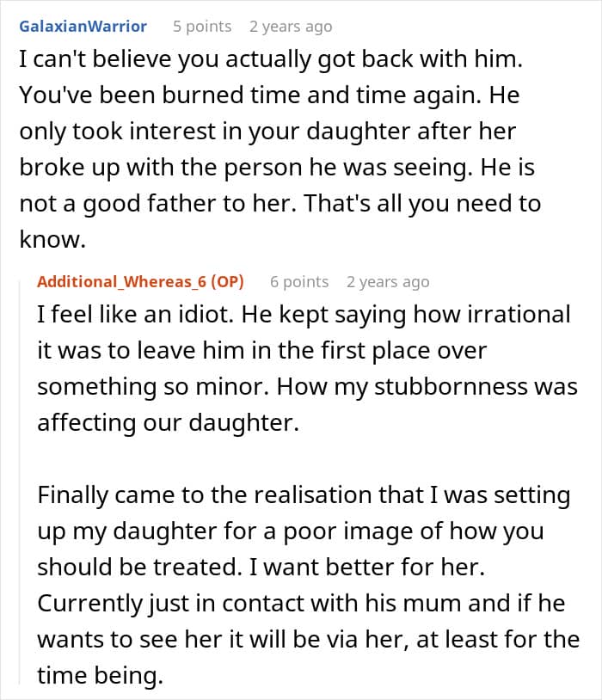Click the line starting "only took interest in your daughter"
The height and width of the screenshot is (700, 602).
coord(267,132)
